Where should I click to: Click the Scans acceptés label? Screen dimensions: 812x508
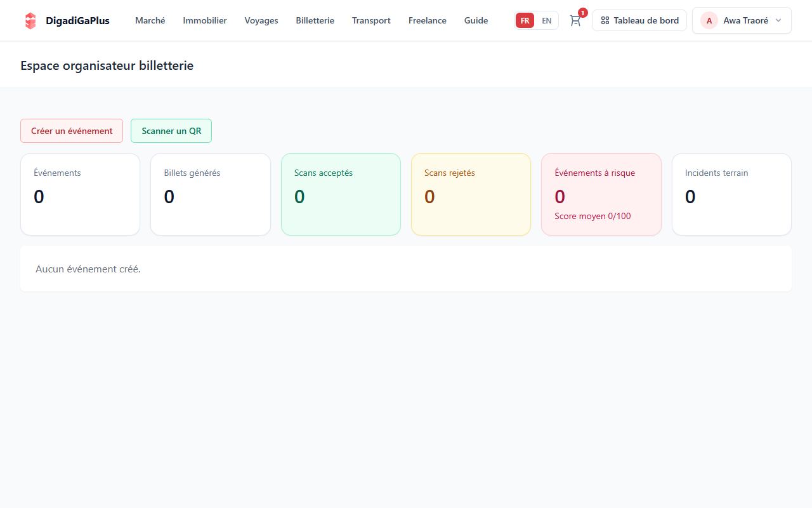(324, 173)
